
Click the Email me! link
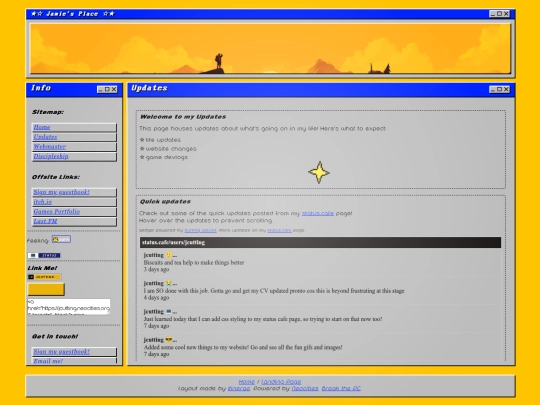pyautogui.click(x=48, y=361)
